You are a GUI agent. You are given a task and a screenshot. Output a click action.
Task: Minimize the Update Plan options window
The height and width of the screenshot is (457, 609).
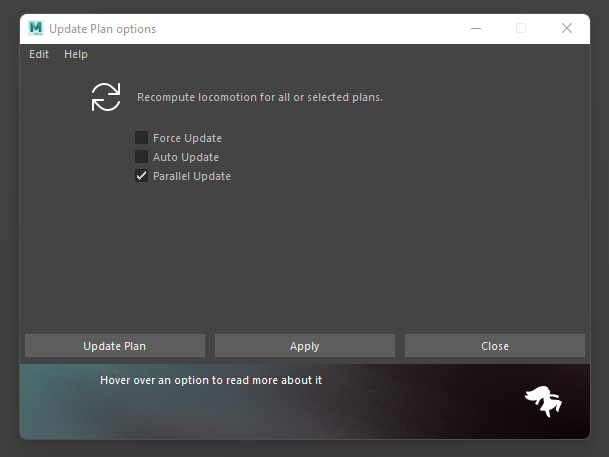pos(474,29)
